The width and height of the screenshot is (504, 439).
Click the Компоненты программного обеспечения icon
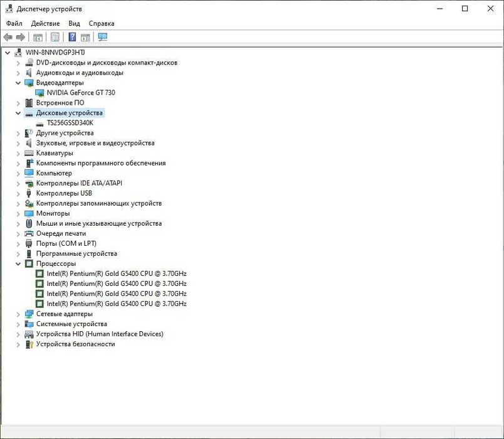pos(29,163)
